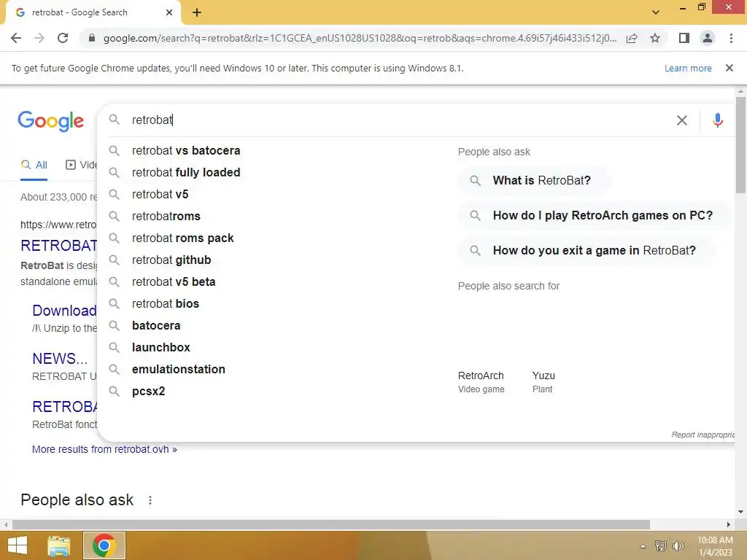
Task: Open the NEWS... sitelink
Action: point(60,359)
